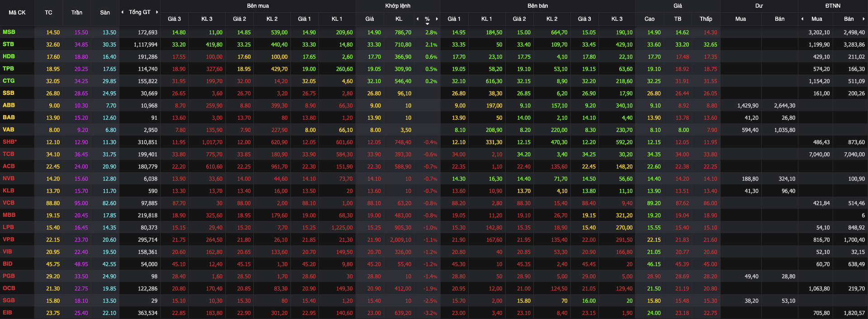
Task: Click the TC reference price column header
Action: (x=48, y=13)
